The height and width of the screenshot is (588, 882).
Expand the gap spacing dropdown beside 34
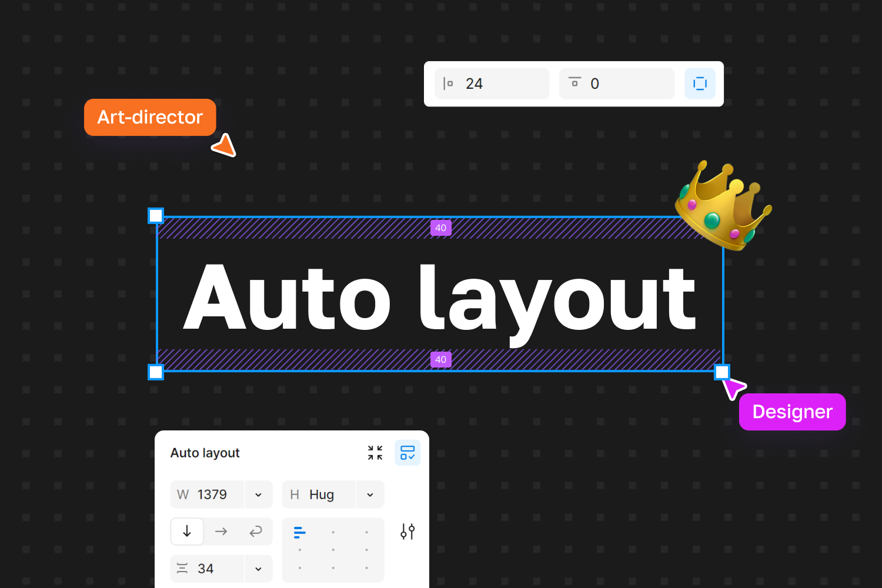258,568
